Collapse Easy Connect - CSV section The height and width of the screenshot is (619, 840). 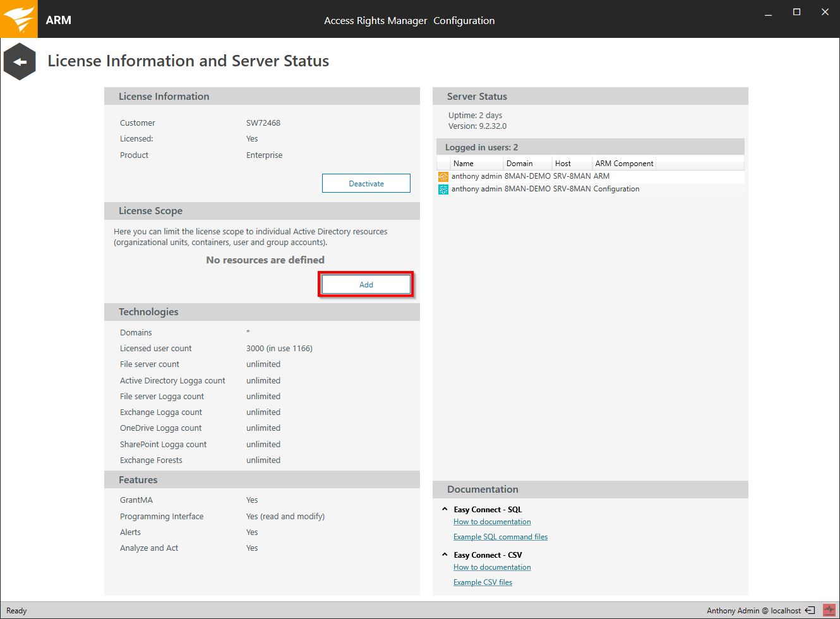click(445, 555)
